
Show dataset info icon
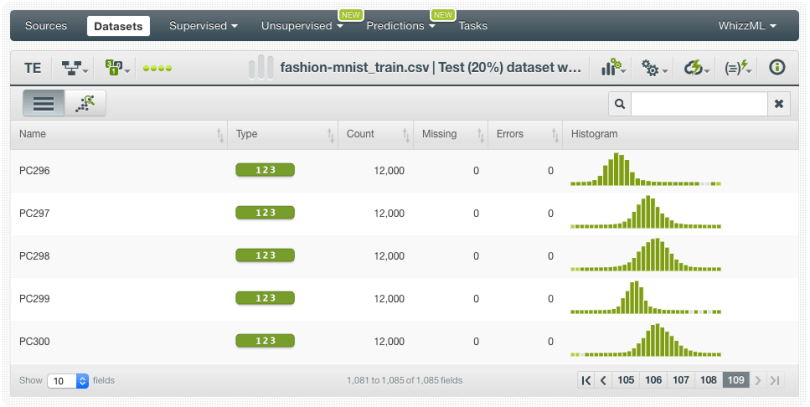(x=777, y=67)
